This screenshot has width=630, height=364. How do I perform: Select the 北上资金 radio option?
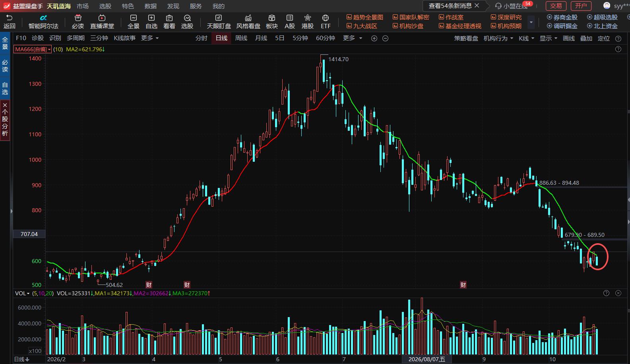click(x=602, y=26)
